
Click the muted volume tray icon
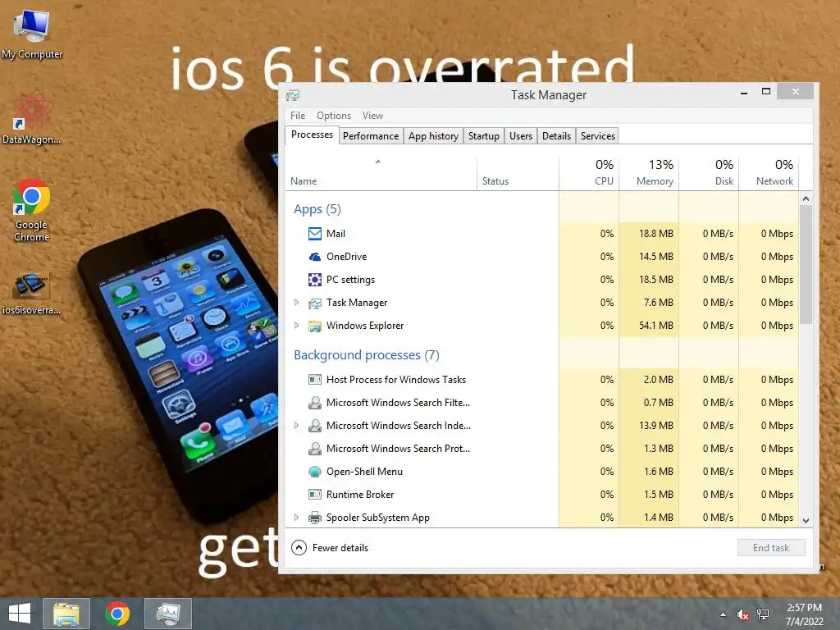(x=742, y=614)
